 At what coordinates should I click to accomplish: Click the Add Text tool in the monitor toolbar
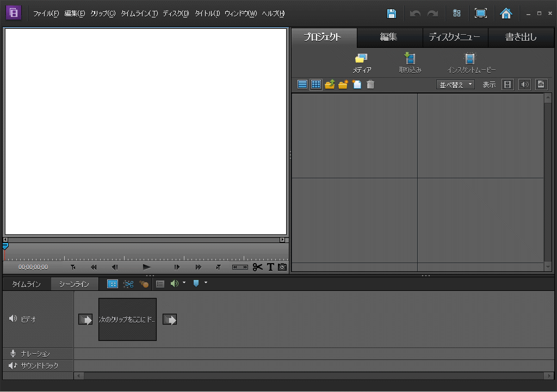[x=270, y=267]
